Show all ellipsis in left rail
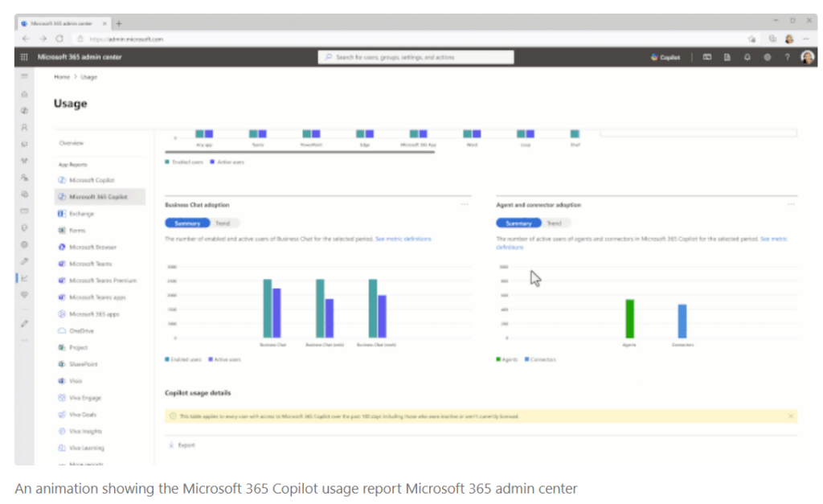The image size is (823, 504). (24, 341)
